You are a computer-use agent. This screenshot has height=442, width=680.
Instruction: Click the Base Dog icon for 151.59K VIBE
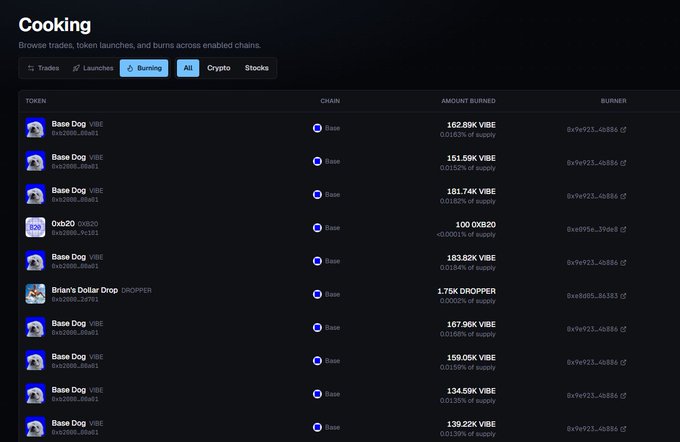tap(35, 161)
